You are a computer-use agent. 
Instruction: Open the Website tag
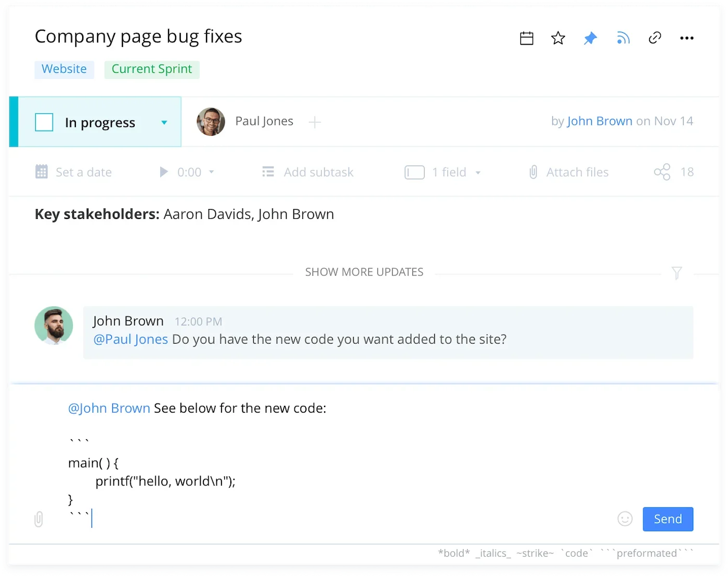[x=64, y=69]
